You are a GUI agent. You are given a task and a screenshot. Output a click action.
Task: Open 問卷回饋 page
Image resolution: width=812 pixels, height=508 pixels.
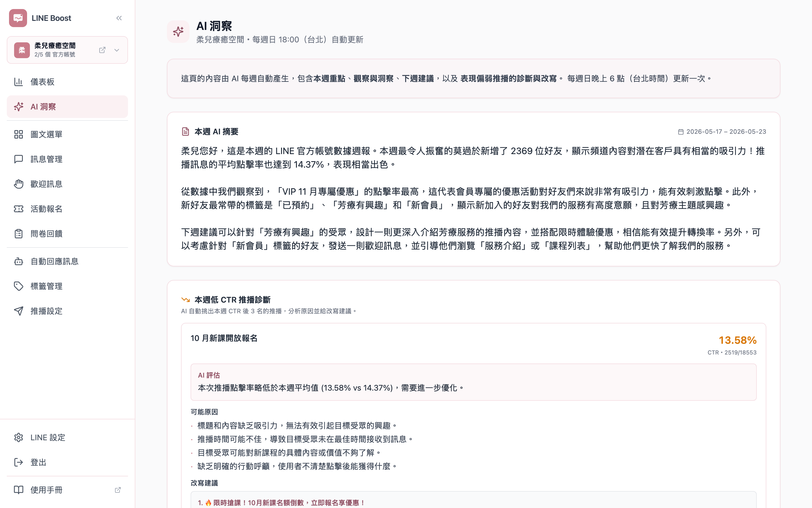(67, 234)
